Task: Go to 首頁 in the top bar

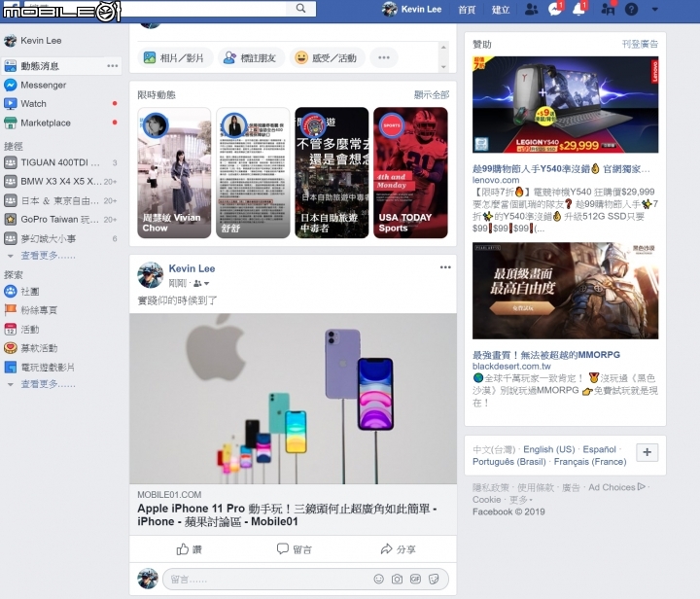Action: tap(467, 10)
